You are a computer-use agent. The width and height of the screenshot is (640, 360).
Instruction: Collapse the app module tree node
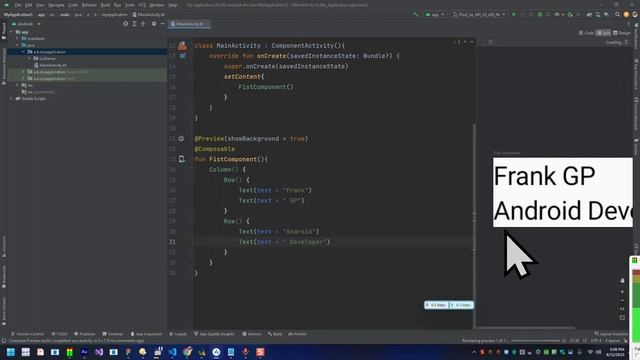(11, 32)
